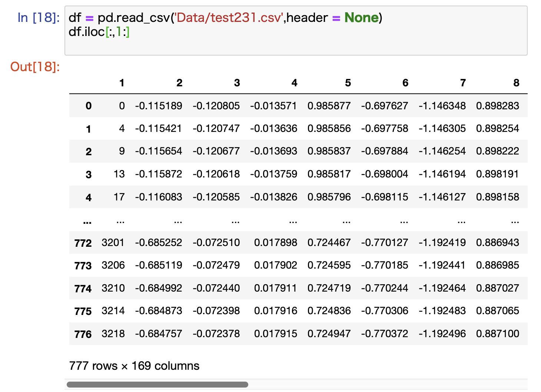541x392 pixels.
Task: Select the cell value 0.985877
Action: (329, 106)
